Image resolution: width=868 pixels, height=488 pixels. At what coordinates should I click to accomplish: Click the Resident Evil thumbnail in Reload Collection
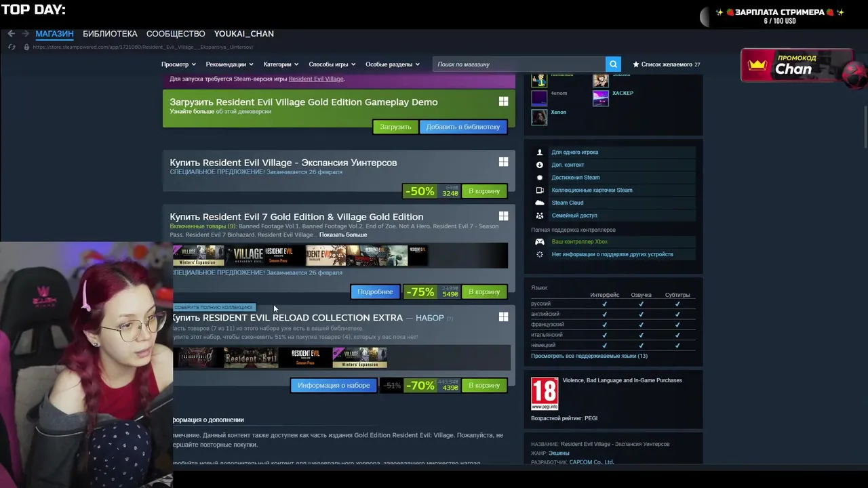click(250, 357)
